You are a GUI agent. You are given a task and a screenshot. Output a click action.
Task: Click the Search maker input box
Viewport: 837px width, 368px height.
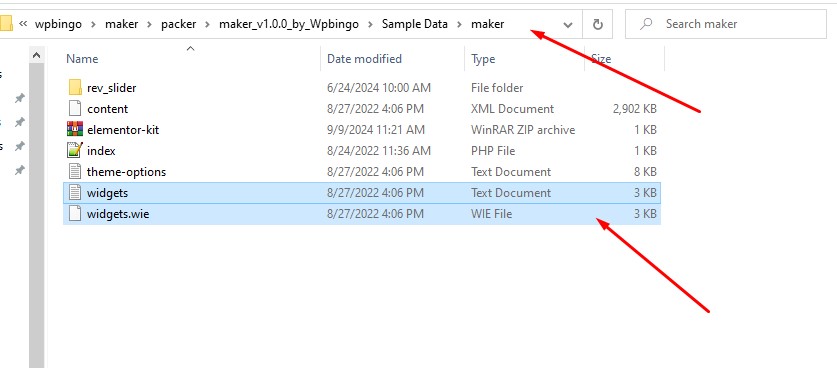click(726, 24)
